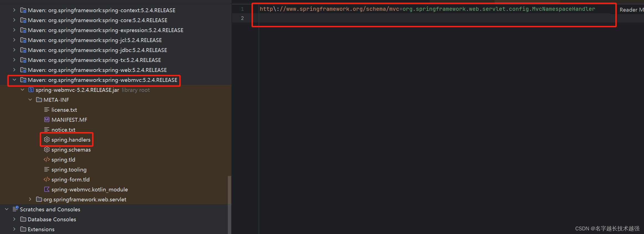Click notice.txt text file icon
The height and width of the screenshot is (234, 644).
click(47, 129)
